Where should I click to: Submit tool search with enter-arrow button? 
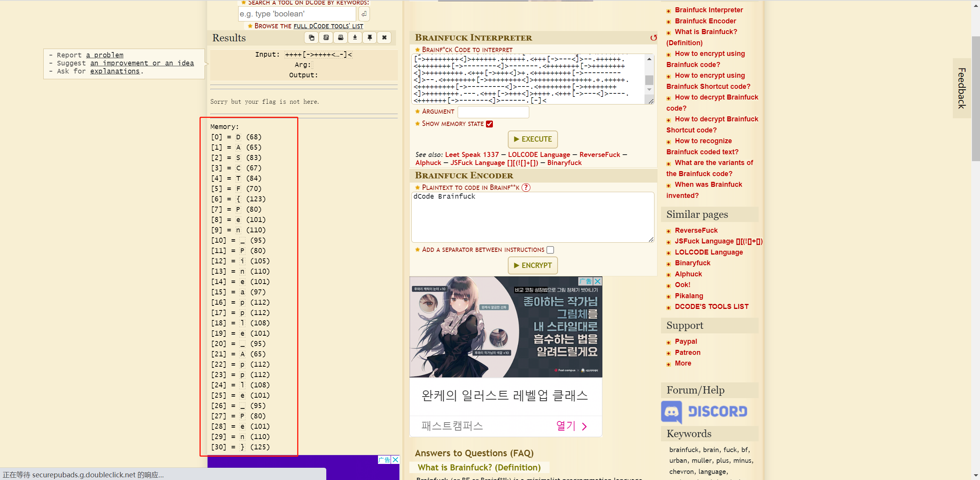point(364,14)
